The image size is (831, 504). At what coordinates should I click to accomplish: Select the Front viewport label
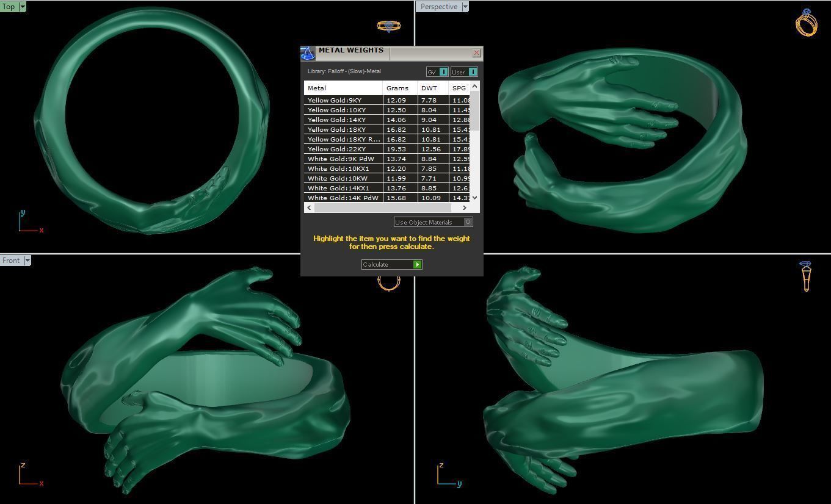11,261
